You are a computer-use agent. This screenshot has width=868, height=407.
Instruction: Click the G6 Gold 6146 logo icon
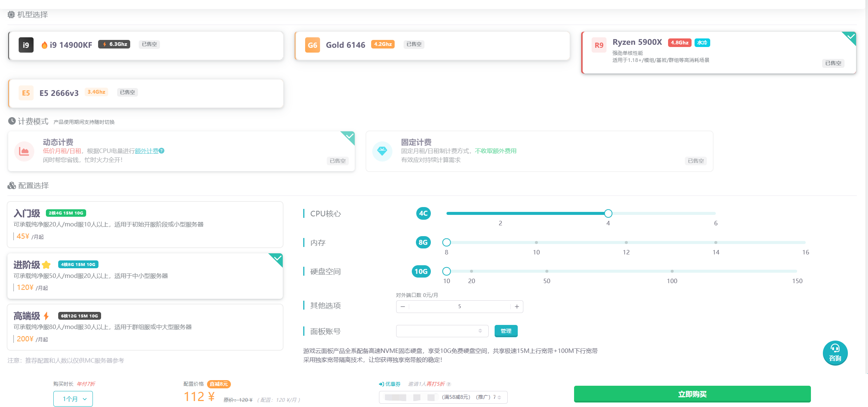tap(312, 45)
